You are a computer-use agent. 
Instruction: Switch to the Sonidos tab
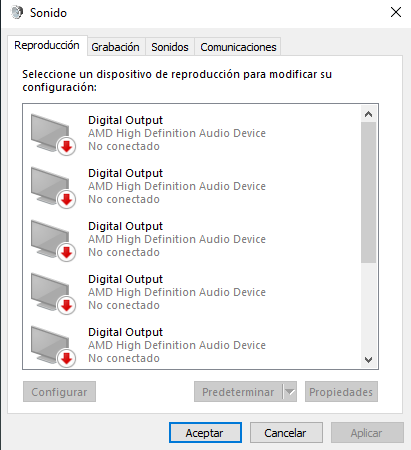pyautogui.click(x=170, y=47)
